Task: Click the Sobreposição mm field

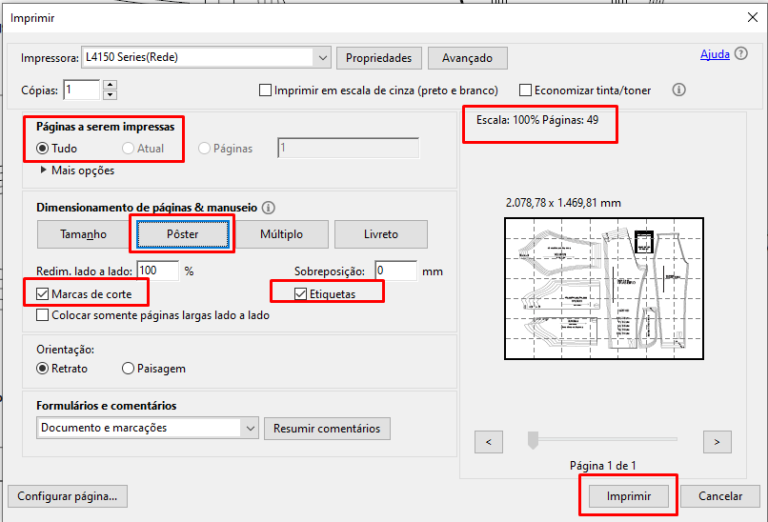Action: pyautogui.click(x=396, y=271)
